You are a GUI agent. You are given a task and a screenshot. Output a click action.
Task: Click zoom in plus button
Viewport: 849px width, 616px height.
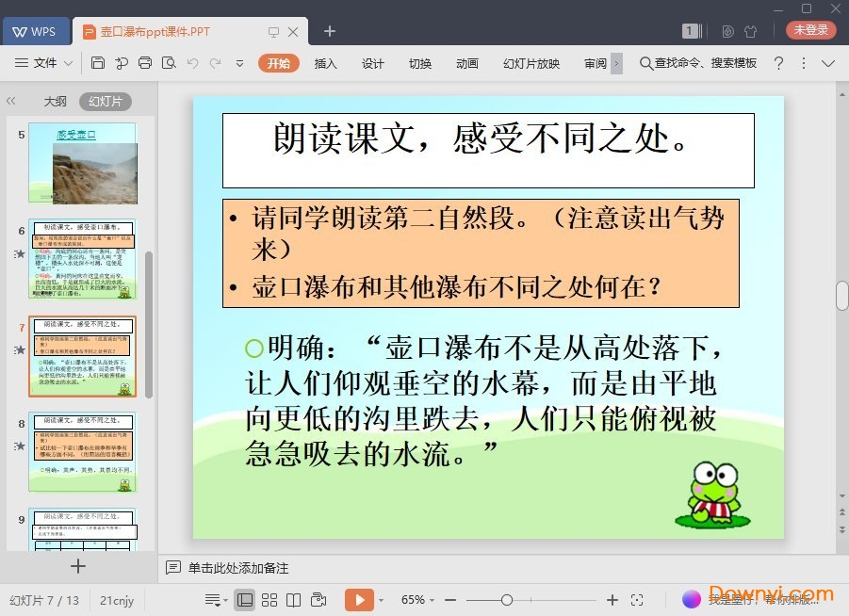click(612, 600)
